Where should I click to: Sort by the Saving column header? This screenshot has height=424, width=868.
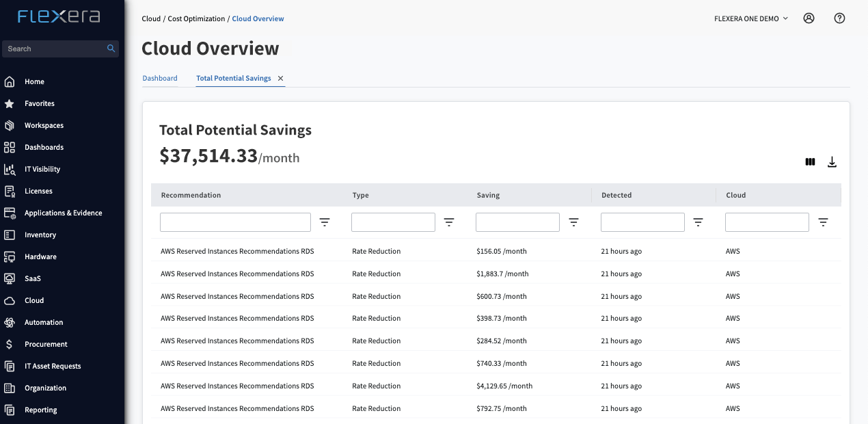point(488,195)
